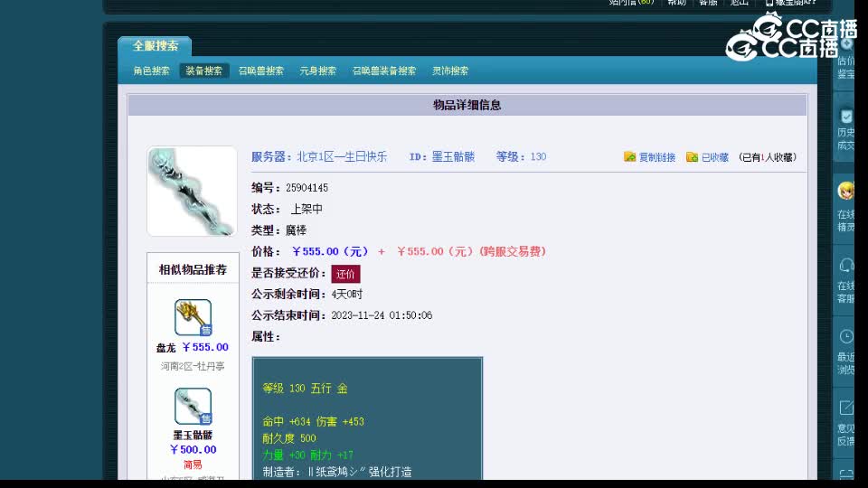The image size is (868, 488).
Task: Click 墨玉骷髅 name under recommendations
Action: pyautogui.click(x=193, y=436)
